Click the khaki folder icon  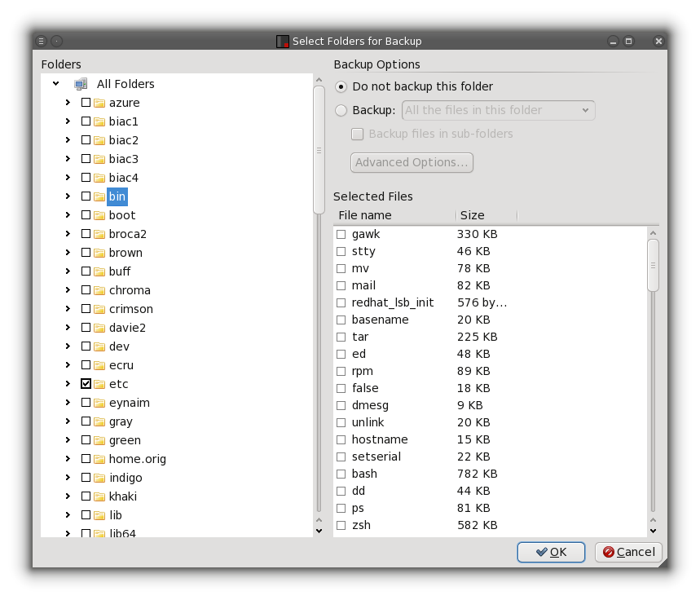[100, 496]
